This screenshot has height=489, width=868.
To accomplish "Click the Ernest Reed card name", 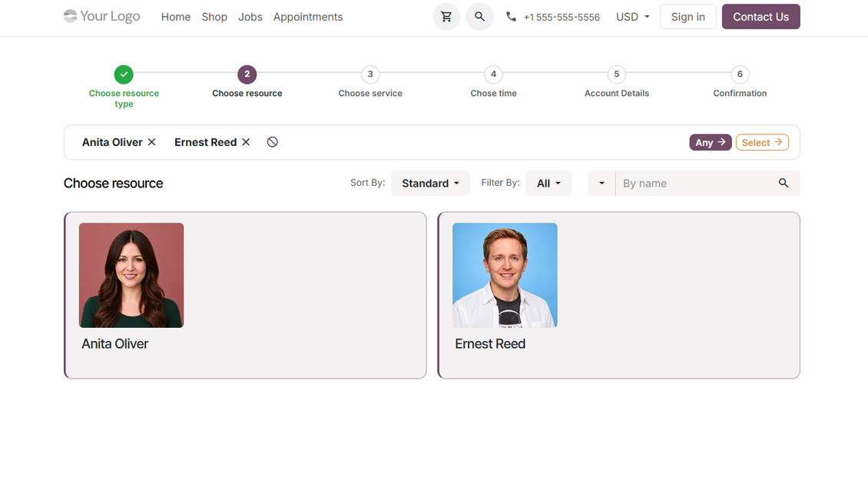I will [490, 343].
